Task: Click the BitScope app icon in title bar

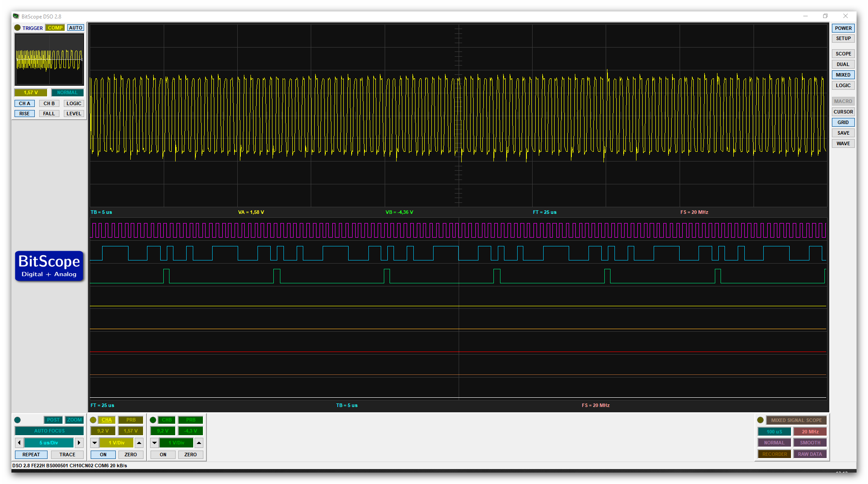Action: [16, 16]
